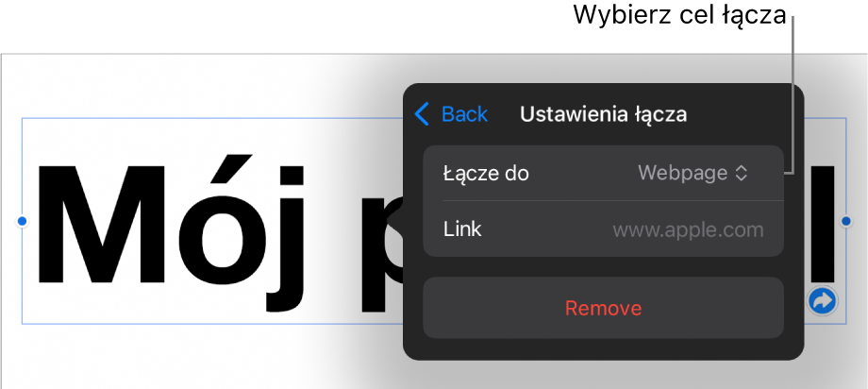This screenshot has width=868, height=389.
Task: Click the up-down chevrons beside Webpage
Action: (x=742, y=173)
